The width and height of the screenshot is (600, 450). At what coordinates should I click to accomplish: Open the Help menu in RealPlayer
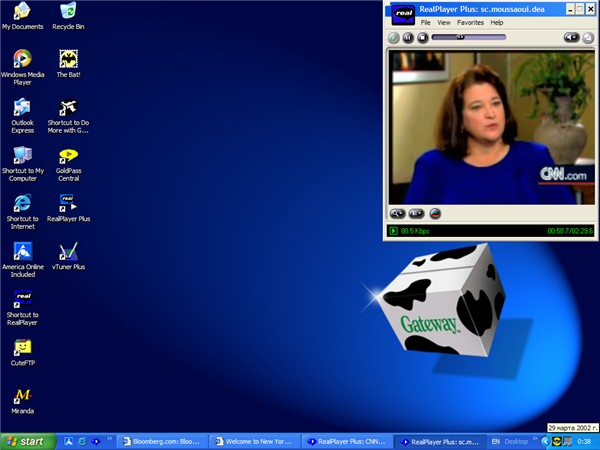point(497,23)
